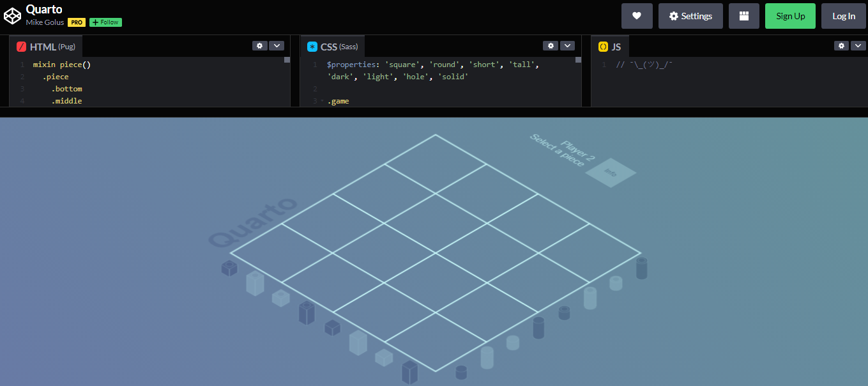868x386 pixels.
Task: Click the Sign Up button
Action: [x=790, y=15]
